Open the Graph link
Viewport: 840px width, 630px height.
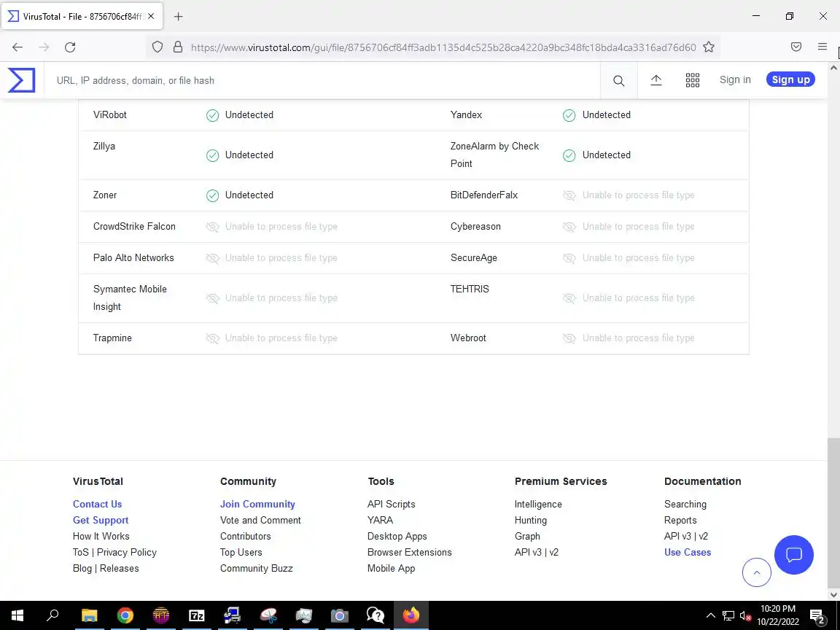tap(528, 536)
